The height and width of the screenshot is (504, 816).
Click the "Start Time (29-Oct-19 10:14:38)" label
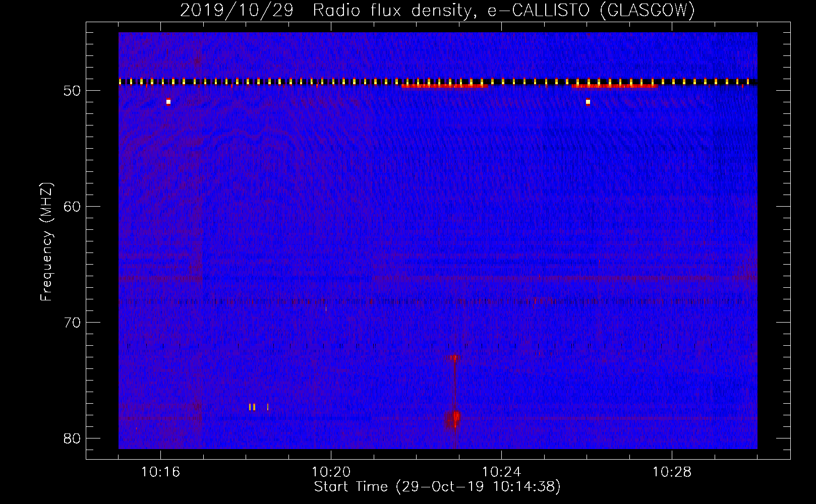(437, 487)
